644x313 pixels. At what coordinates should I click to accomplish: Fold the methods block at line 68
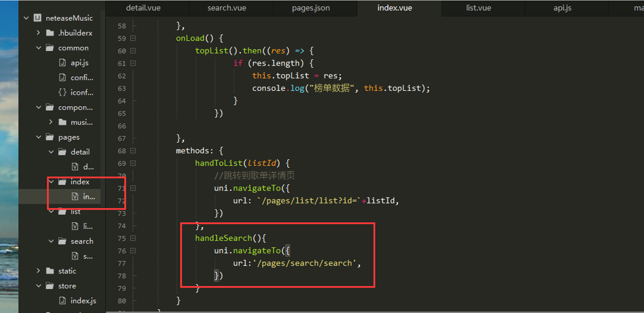click(x=133, y=151)
